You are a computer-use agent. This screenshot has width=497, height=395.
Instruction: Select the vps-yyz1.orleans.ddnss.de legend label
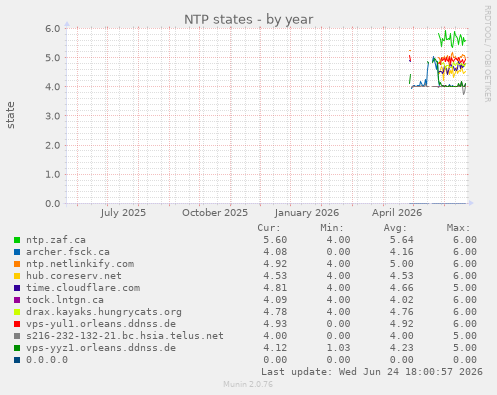click(101, 348)
